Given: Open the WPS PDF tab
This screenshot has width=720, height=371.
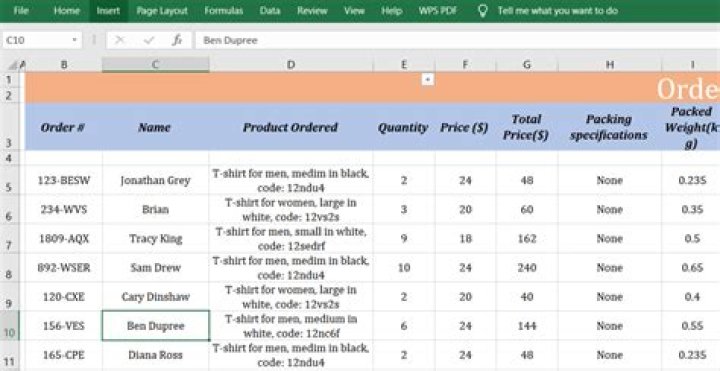Looking at the screenshot, I should (x=438, y=11).
